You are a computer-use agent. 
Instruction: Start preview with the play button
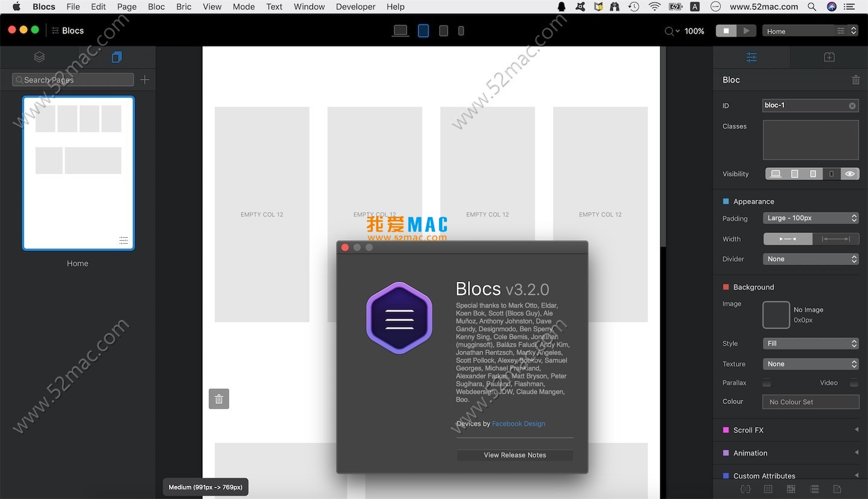(746, 31)
